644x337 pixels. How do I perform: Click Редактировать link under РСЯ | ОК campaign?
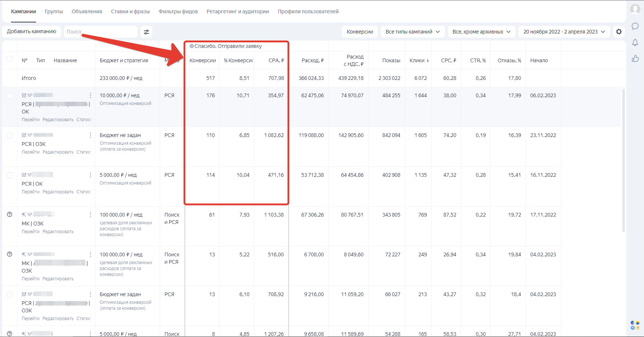pos(58,192)
